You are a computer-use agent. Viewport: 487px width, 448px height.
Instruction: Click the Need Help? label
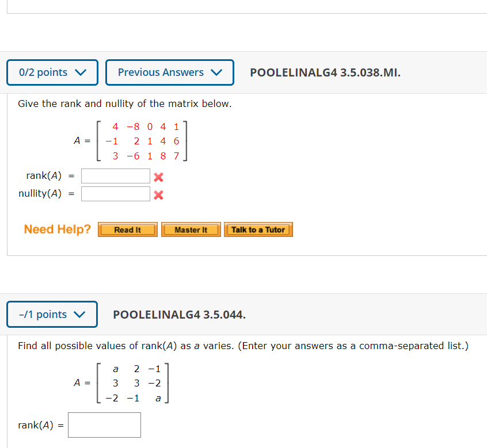click(56, 229)
